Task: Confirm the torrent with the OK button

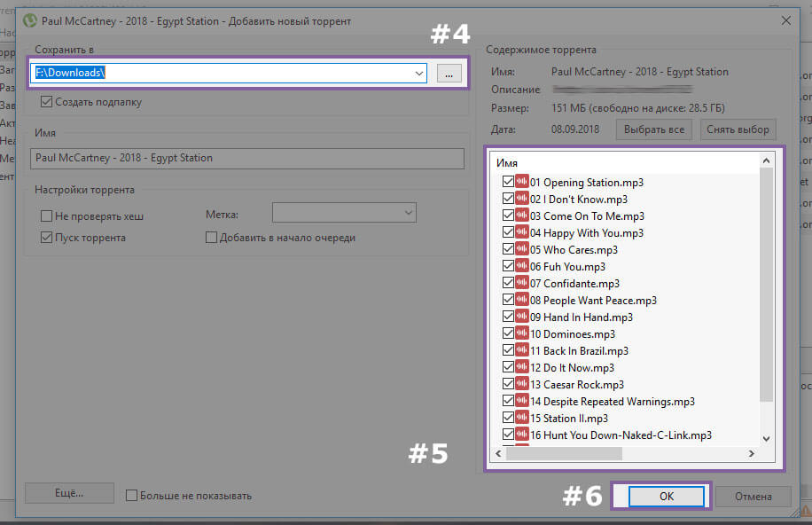Action: point(667,497)
